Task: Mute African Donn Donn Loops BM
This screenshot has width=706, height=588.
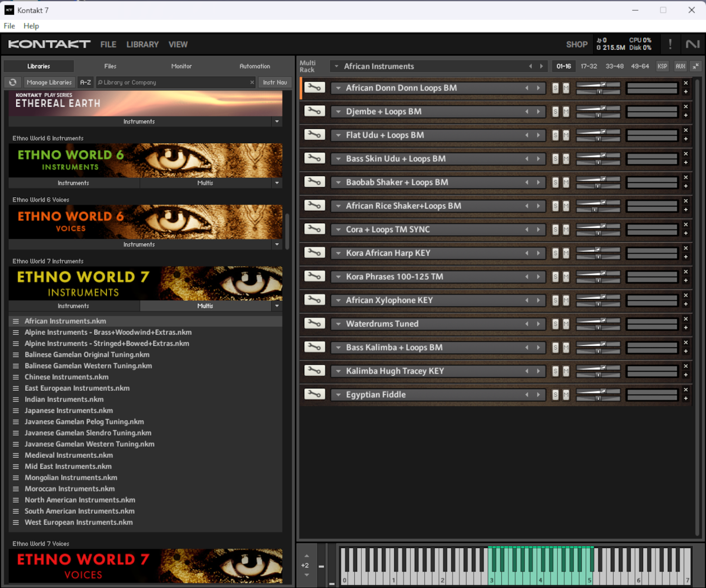Action: point(566,88)
